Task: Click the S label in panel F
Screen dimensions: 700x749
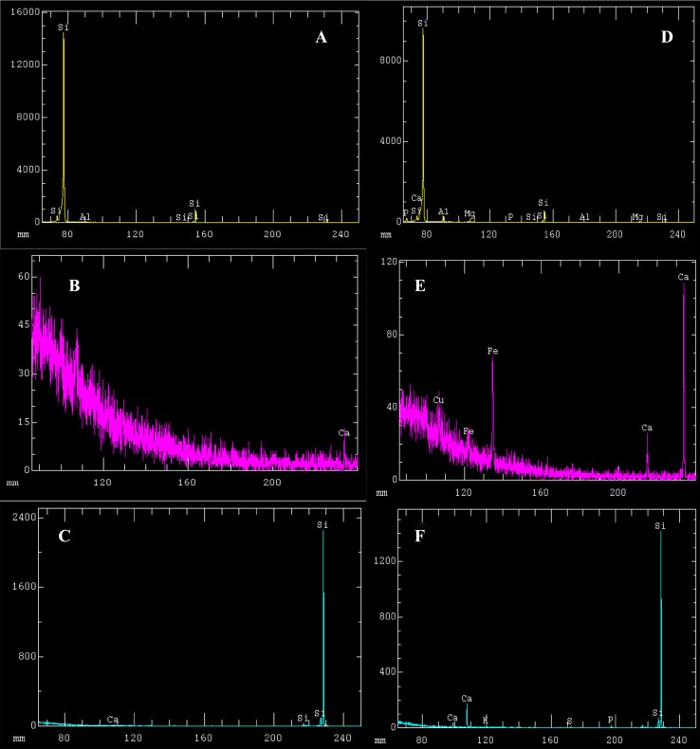Action: 569,721
